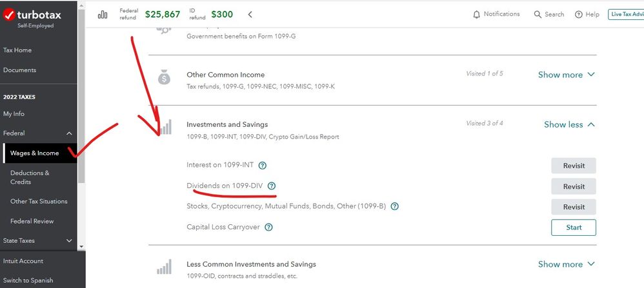Click the Notifications bell icon
The image size is (644, 288).
476,14
